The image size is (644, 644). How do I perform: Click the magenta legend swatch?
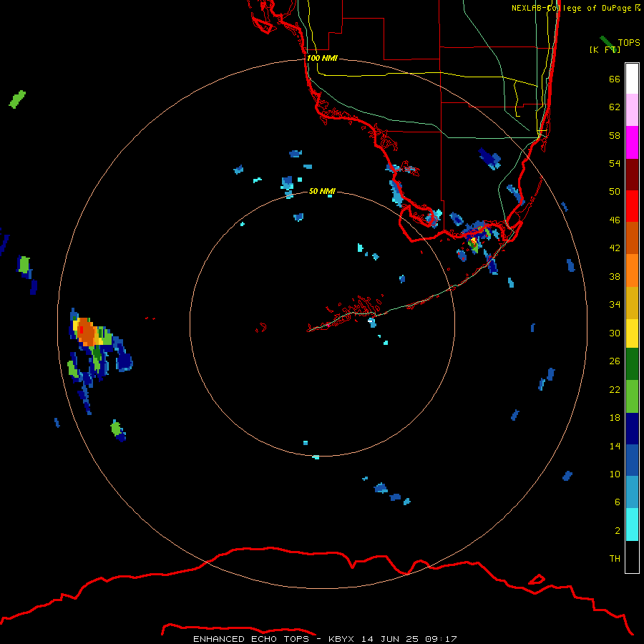[x=632, y=142]
